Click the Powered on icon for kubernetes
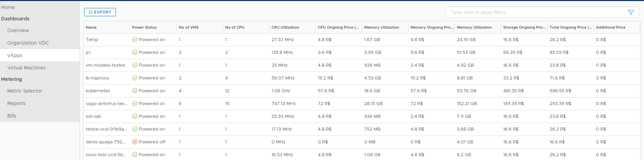The height and width of the screenshot is (160, 644). pos(135,91)
